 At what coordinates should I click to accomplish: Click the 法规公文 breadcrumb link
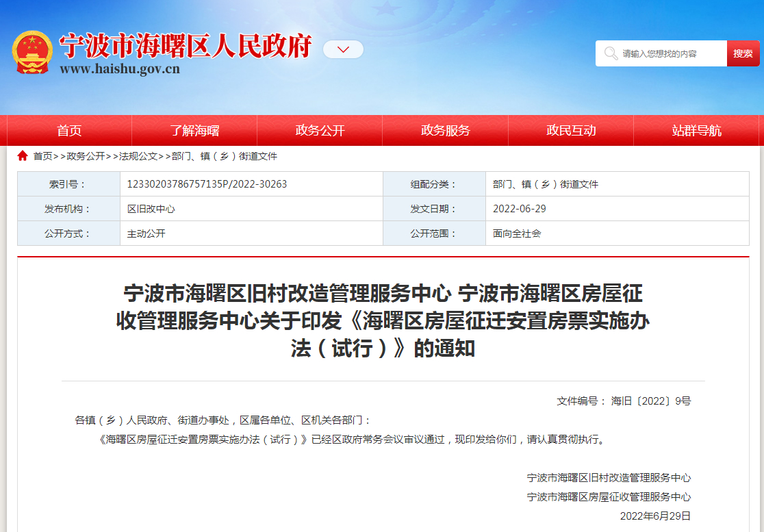[138, 156]
